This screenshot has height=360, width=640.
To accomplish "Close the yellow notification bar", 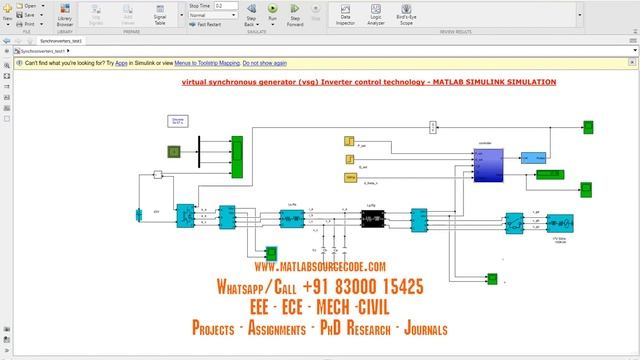I will tap(632, 62).
